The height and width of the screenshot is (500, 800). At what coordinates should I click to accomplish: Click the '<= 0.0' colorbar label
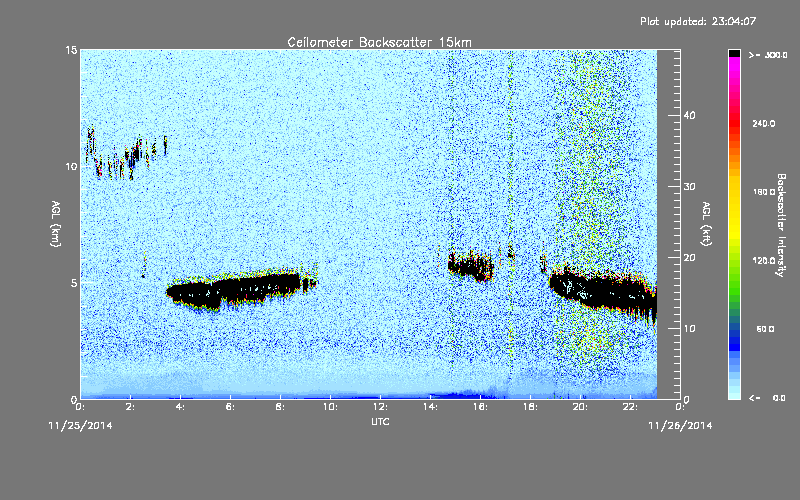tap(767, 397)
